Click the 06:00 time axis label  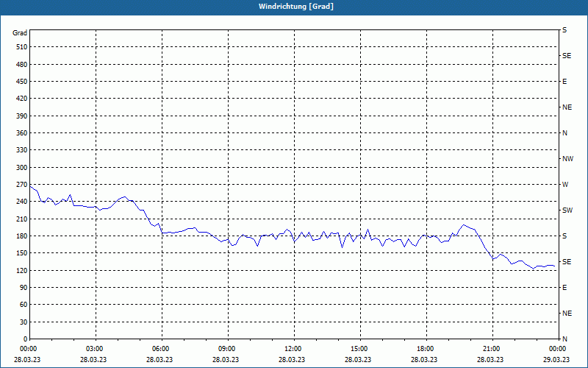pyautogui.click(x=161, y=349)
